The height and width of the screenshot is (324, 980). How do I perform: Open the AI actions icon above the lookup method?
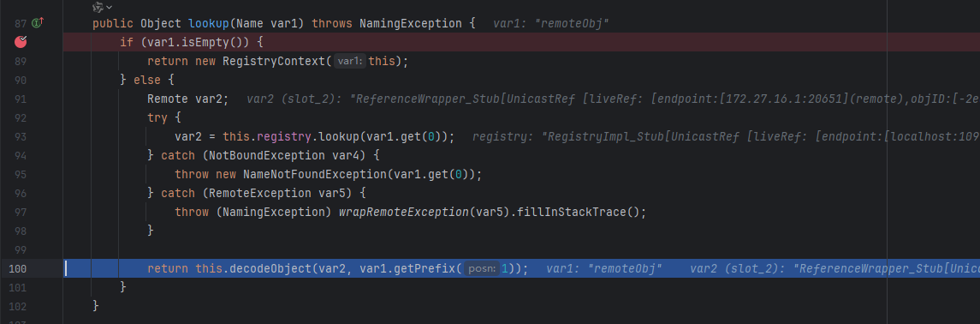pos(98,7)
